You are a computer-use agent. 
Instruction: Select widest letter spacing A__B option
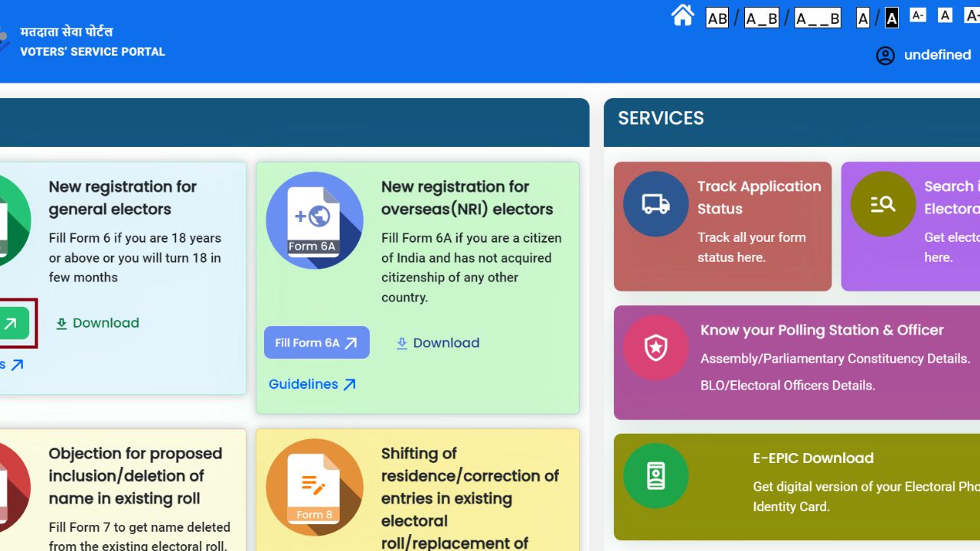point(817,18)
